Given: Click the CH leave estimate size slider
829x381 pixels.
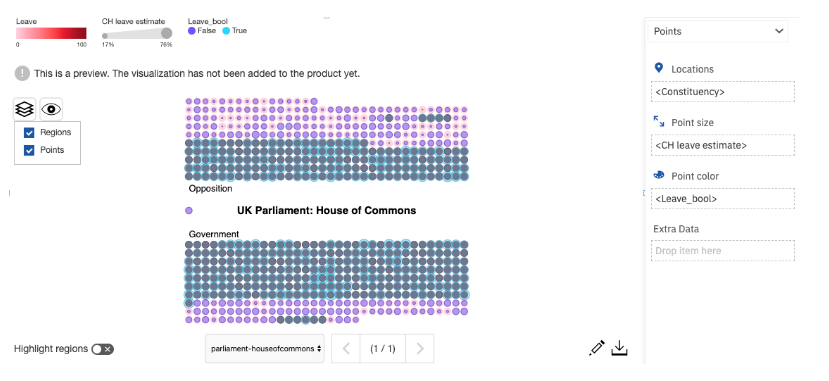Looking at the screenshot, I should pyautogui.click(x=137, y=34).
